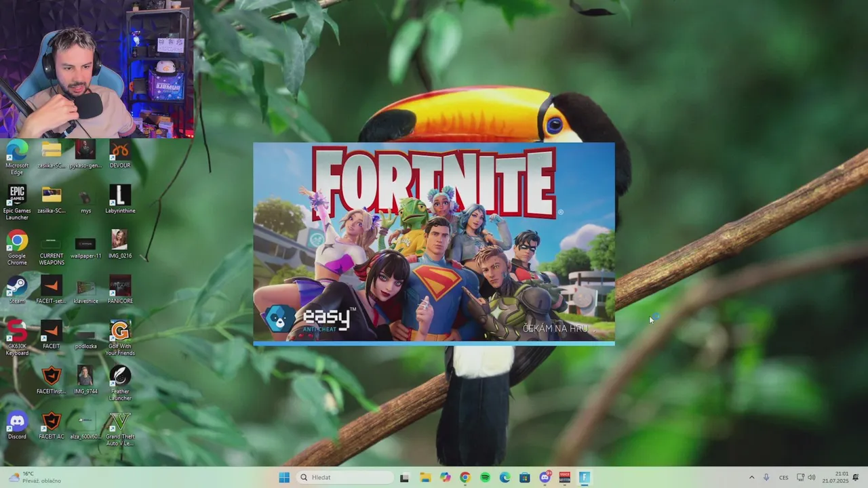Click the Fortnite splash screen window
The height and width of the screenshot is (488, 868).
(x=434, y=244)
